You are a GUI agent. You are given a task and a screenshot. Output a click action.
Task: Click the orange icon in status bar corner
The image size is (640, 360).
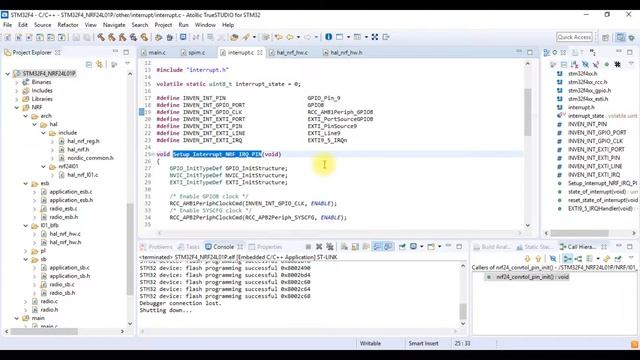[635, 344]
